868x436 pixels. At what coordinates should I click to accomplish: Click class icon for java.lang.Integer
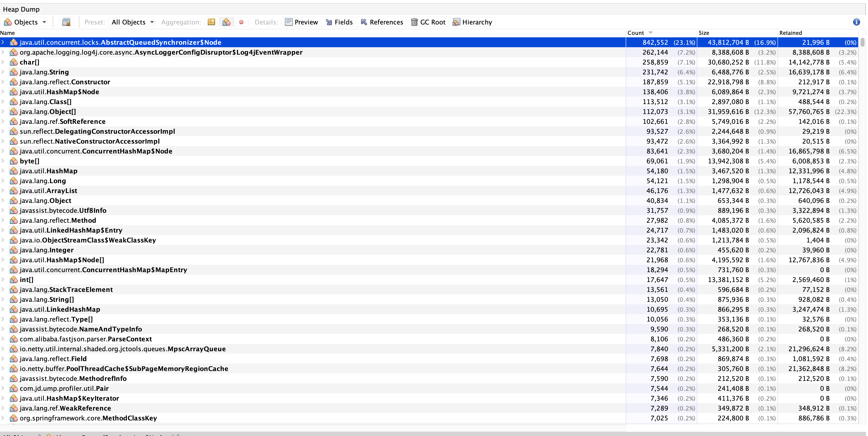click(14, 250)
